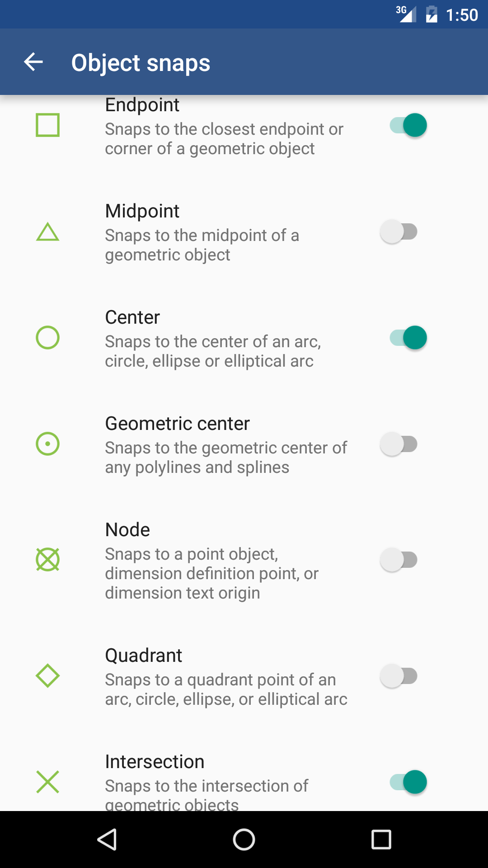This screenshot has height=868, width=488.
Task: Tap the back arrow in header
Action: tap(33, 62)
